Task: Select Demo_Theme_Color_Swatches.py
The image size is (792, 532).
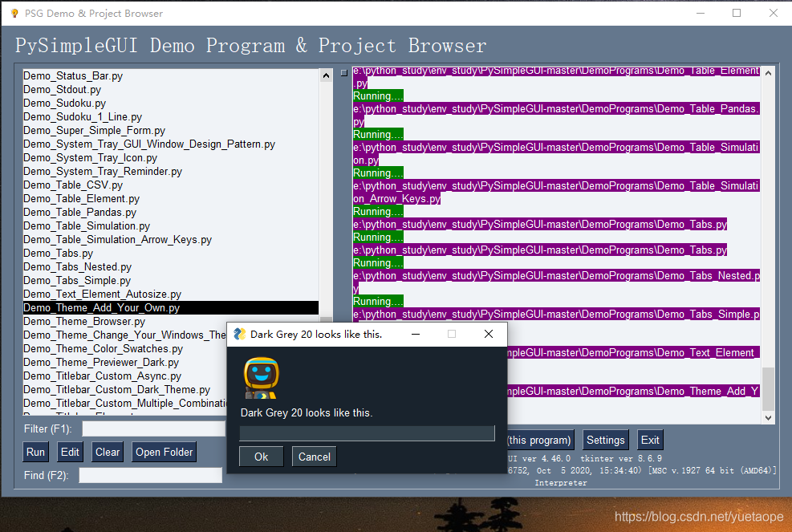Action: pyautogui.click(x=124, y=348)
